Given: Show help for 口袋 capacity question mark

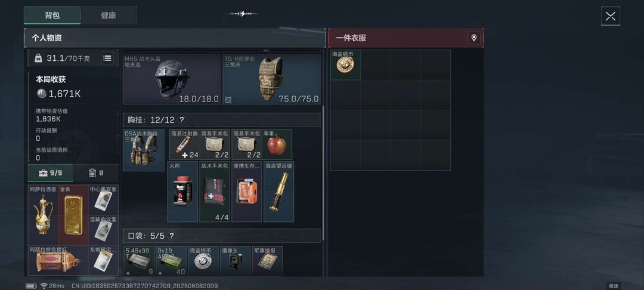Looking at the screenshot, I should (x=171, y=236).
